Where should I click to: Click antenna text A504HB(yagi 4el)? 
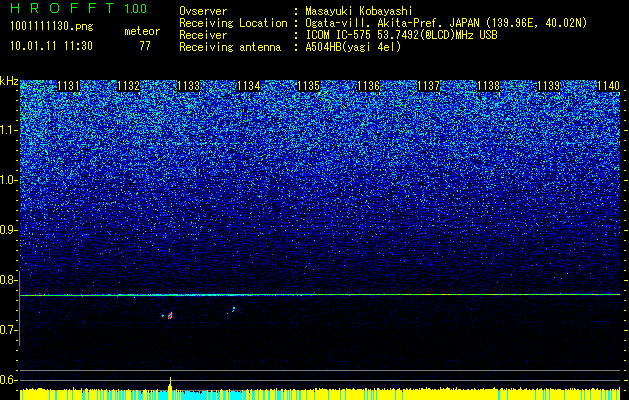[x=353, y=47]
